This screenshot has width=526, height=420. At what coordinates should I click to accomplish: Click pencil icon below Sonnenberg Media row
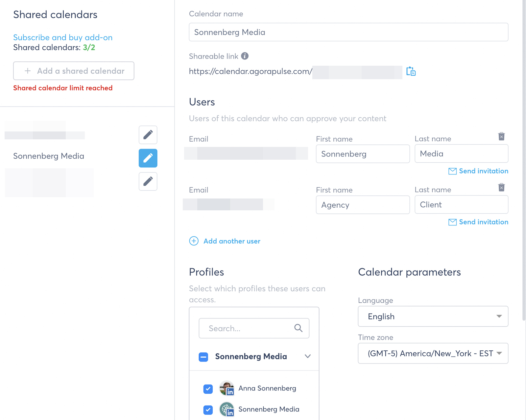tap(148, 181)
